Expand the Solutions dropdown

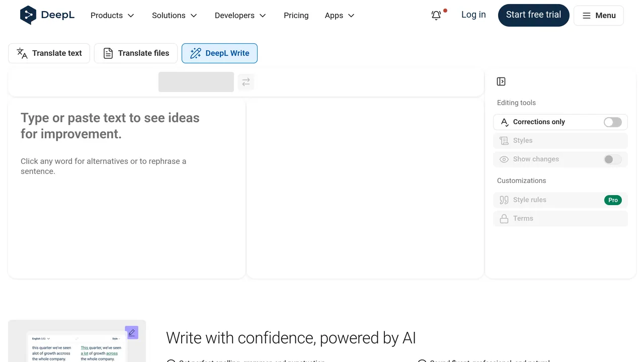click(175, 16)
